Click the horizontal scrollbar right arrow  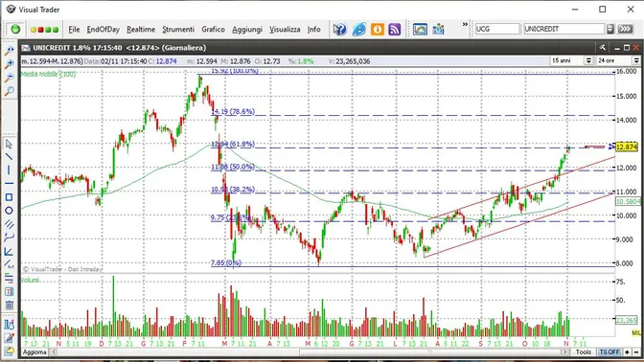(x=565, y=352)
